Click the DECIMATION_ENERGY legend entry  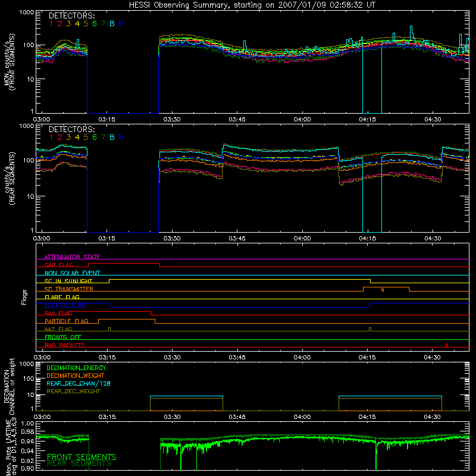[76, 368]
